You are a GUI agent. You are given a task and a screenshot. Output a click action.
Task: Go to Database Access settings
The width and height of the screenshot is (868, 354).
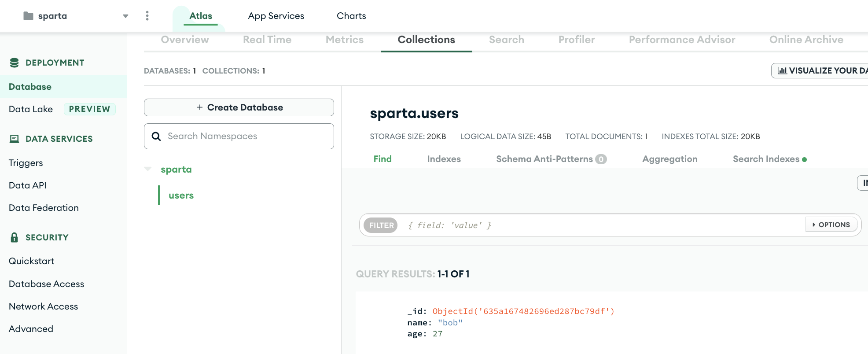(x=46, y=284)
